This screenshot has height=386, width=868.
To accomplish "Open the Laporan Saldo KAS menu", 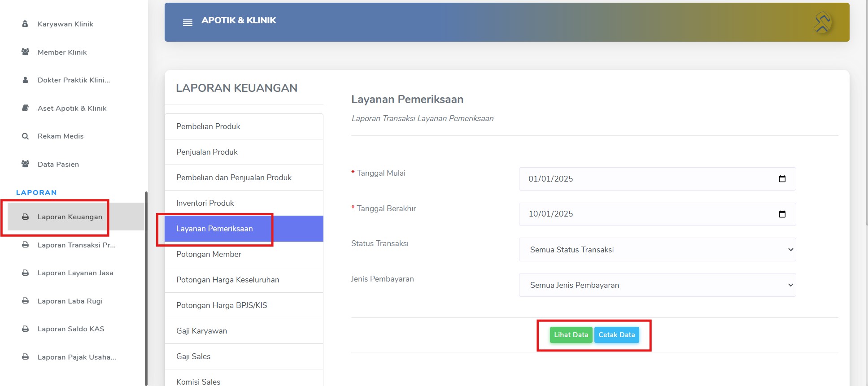I will 71,329.
